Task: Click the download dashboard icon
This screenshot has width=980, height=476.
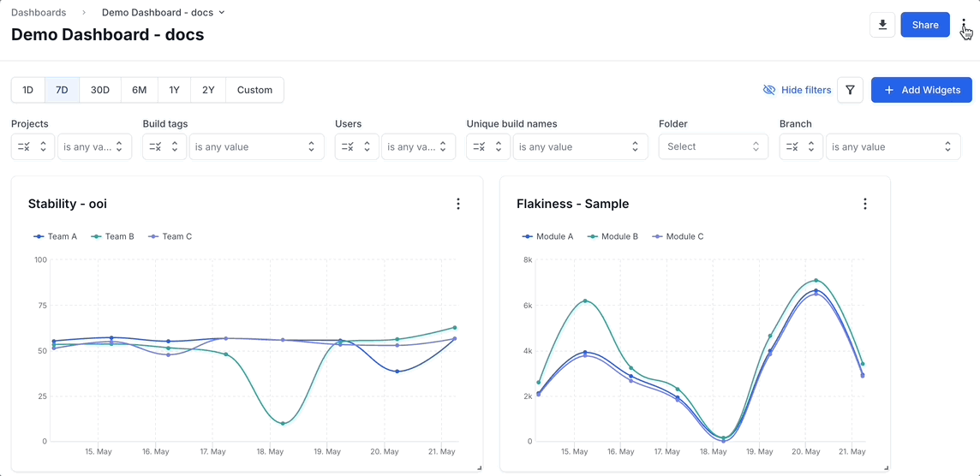Action: click(881, 25)
